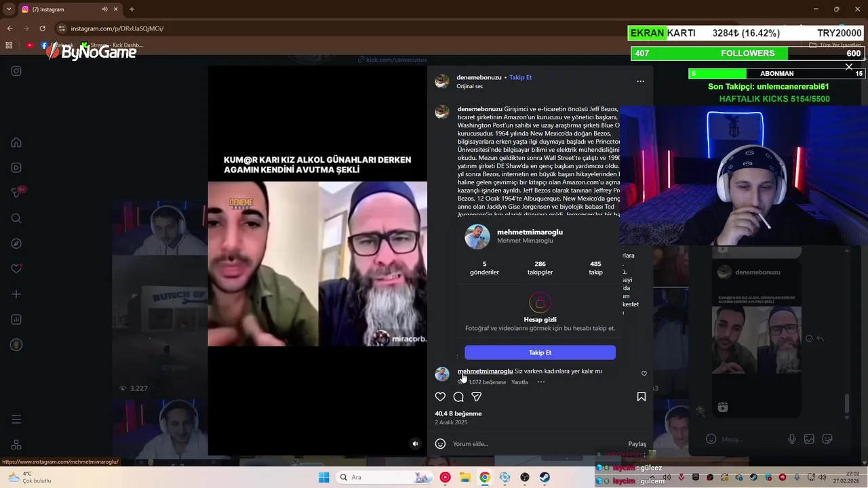Screen dimensions: 868x488
Task: Open OBS Studio from the taskbar
Action: pos(525,477)
